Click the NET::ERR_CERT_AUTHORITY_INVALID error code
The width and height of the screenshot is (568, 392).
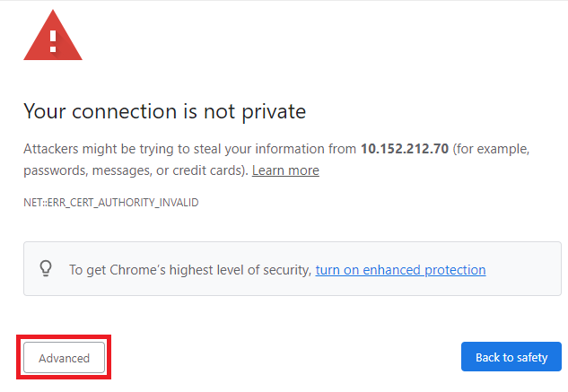(111, 202)
